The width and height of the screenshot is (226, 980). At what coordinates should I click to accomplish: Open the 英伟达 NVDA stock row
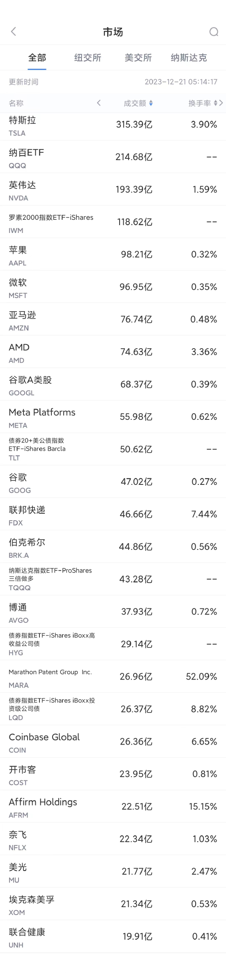(x=113, y=189)
